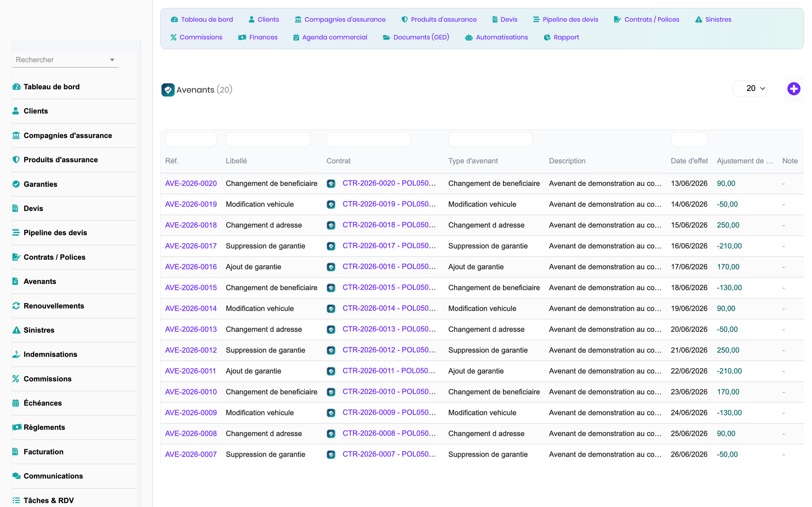Click the purple plus add avenant icon
This screenshot has width=812, height=507.
pos(794,89)
